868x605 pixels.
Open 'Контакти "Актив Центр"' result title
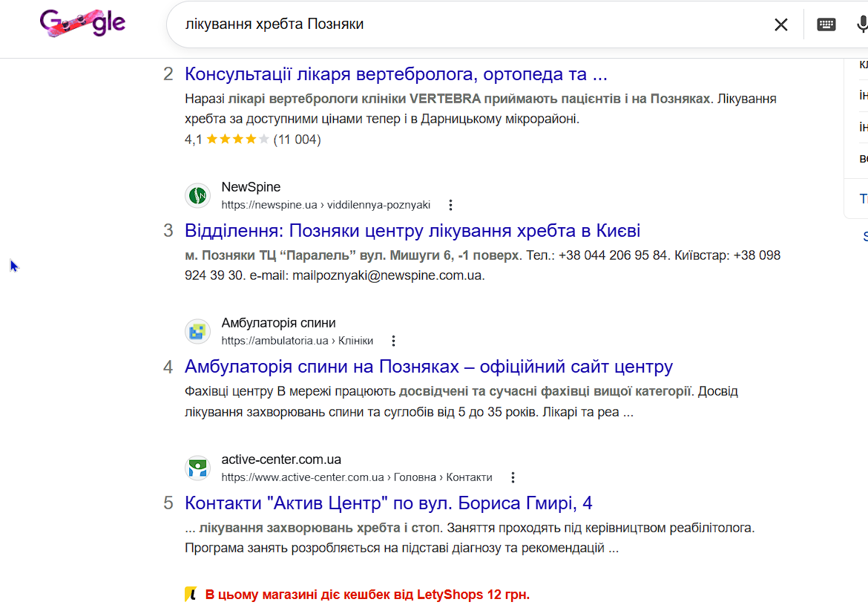[x=388, y=503]
